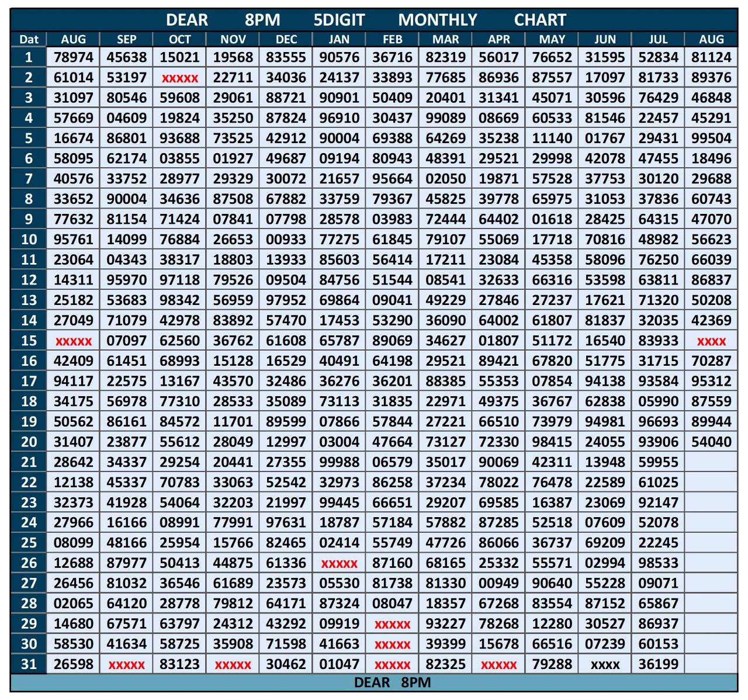The image size is (748, 700).
Task: Click the red xxxxx in FEB row 29
Action: pos(392,625)
